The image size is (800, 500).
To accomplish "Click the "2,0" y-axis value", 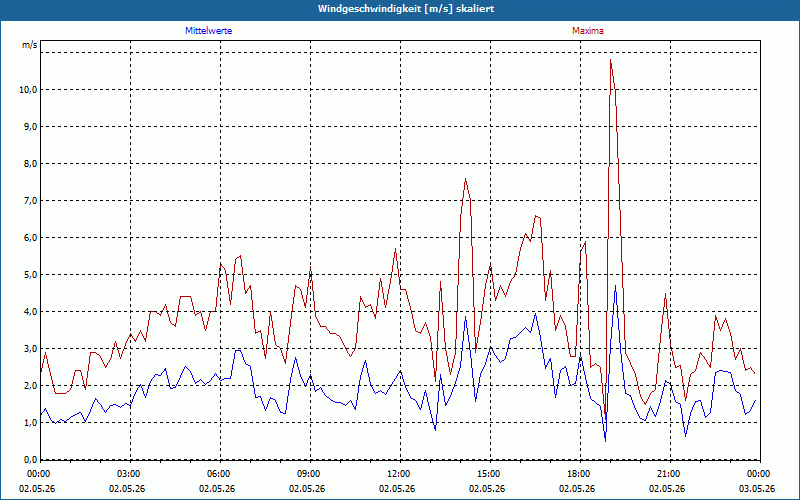I will coord(31,386).
